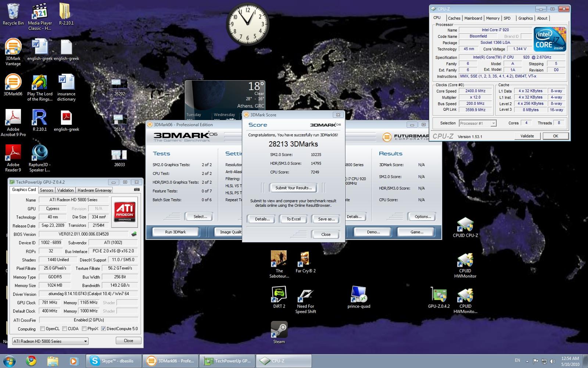The image size is (588, 368).
Task: Click the Close button in GPU-Z window
Action: (x=129, y=340)
